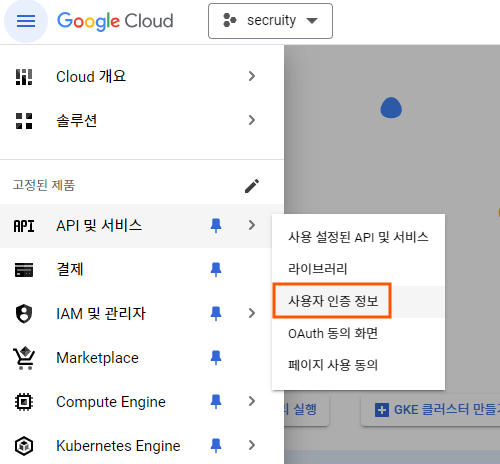The width and height of the screenshot is (500, 464).
Task: Expand the 솔루션 chevron
Action: click(252, 120)
